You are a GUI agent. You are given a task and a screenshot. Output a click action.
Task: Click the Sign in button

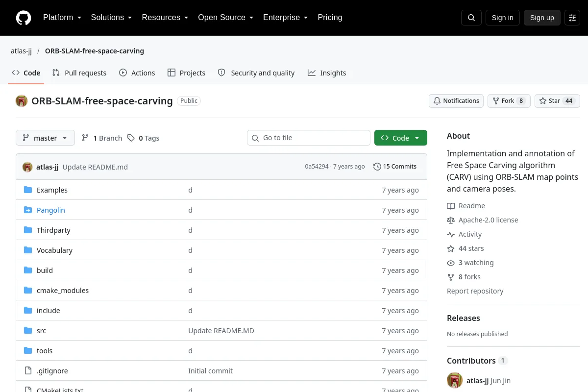coord(502,18)
